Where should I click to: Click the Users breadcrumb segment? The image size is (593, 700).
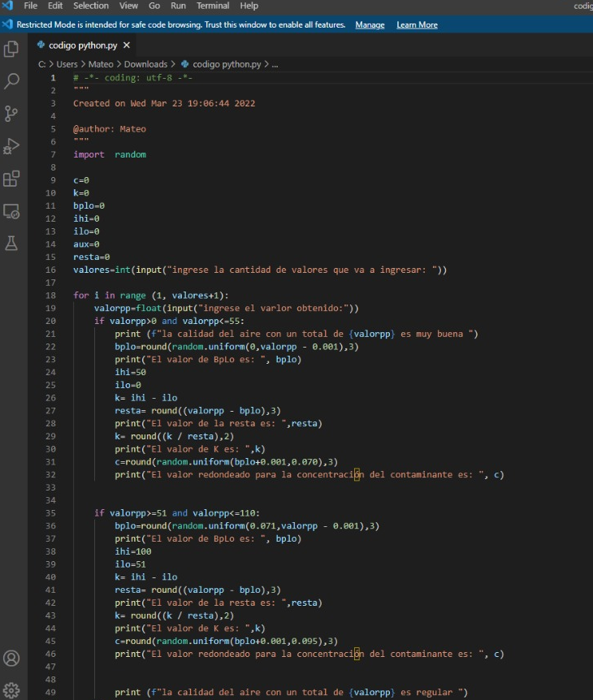coord(67,64)
